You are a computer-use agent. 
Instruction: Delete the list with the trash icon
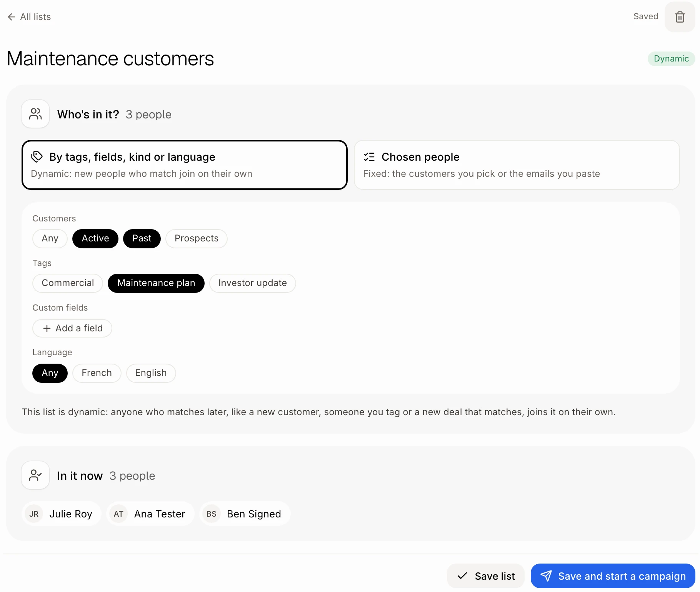pos(680,17)
